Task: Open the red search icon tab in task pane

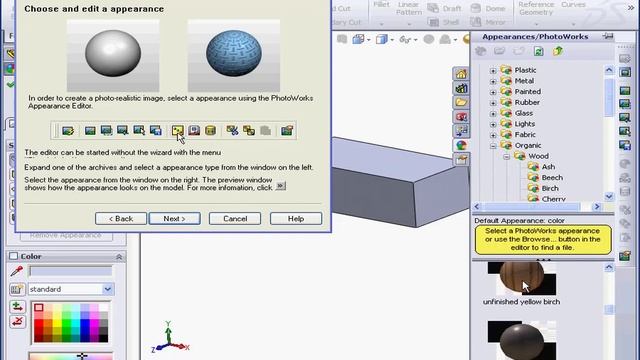Action: pyautogui.click(x=461, y=117)
